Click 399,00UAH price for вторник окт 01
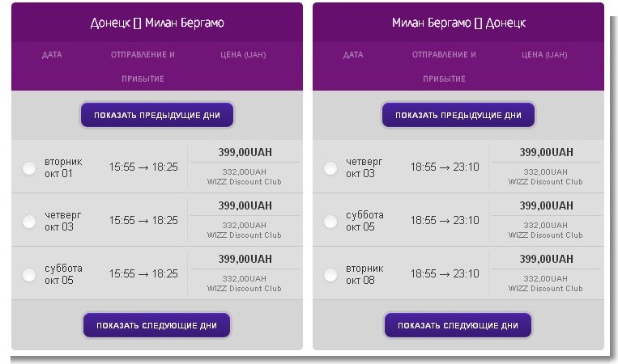 244,152
